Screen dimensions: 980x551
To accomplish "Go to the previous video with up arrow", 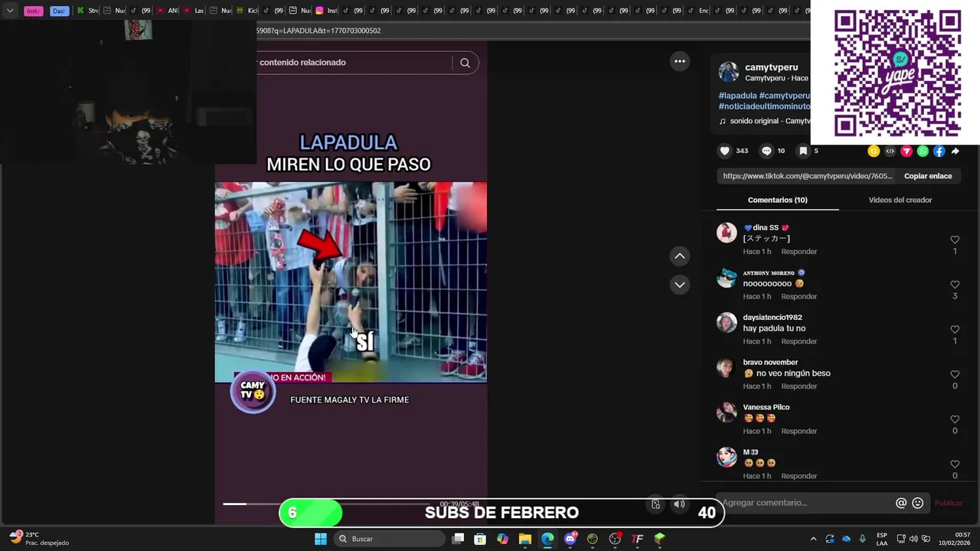I will (680, 256).
